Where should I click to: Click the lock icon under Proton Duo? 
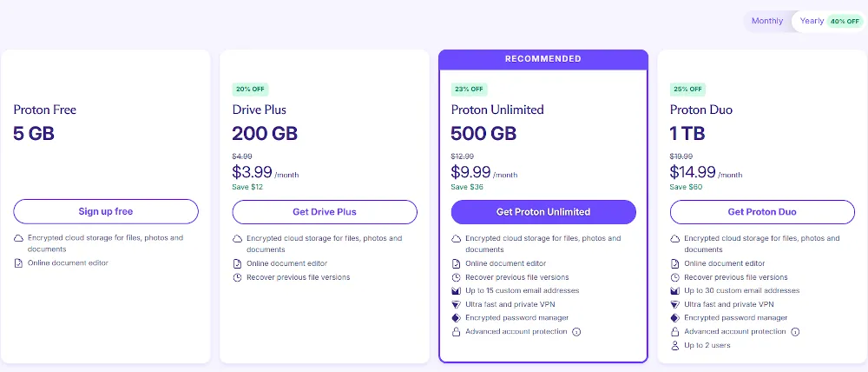[675, 332]
